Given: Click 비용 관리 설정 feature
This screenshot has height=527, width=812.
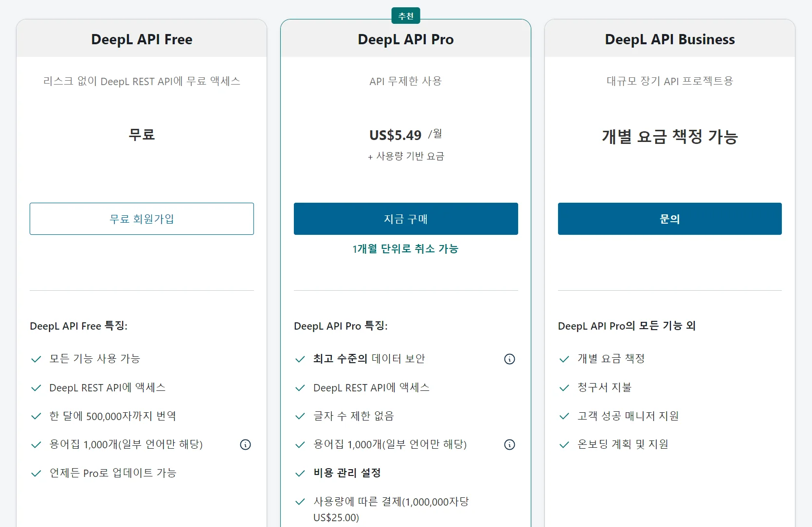Looking at the screenshot, I should click(x=347, y=473).
